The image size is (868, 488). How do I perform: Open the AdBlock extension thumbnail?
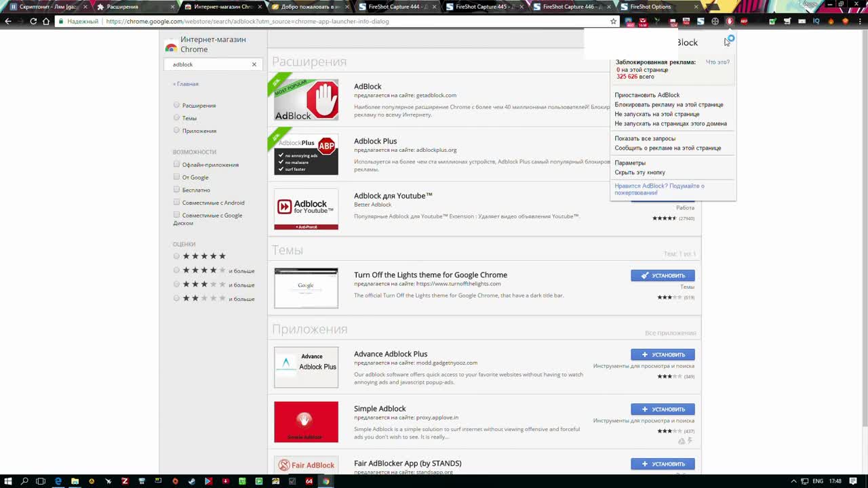tap(306, 100)
